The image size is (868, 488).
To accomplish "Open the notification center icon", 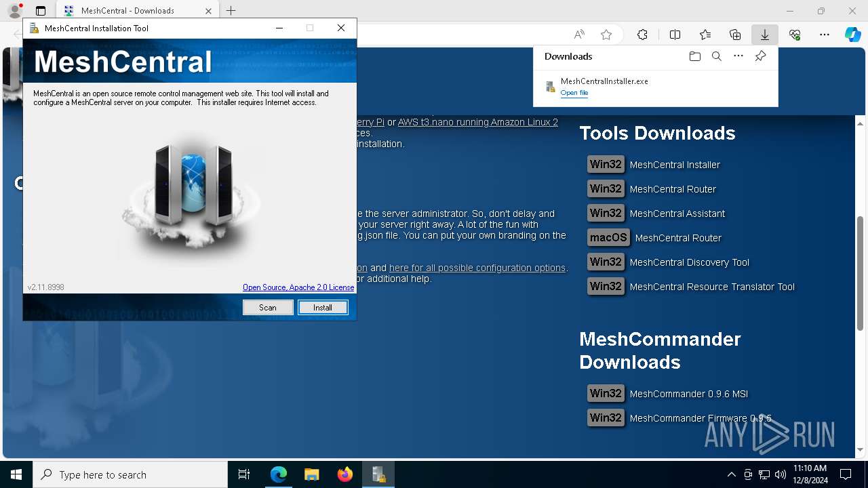I will 846,474.
